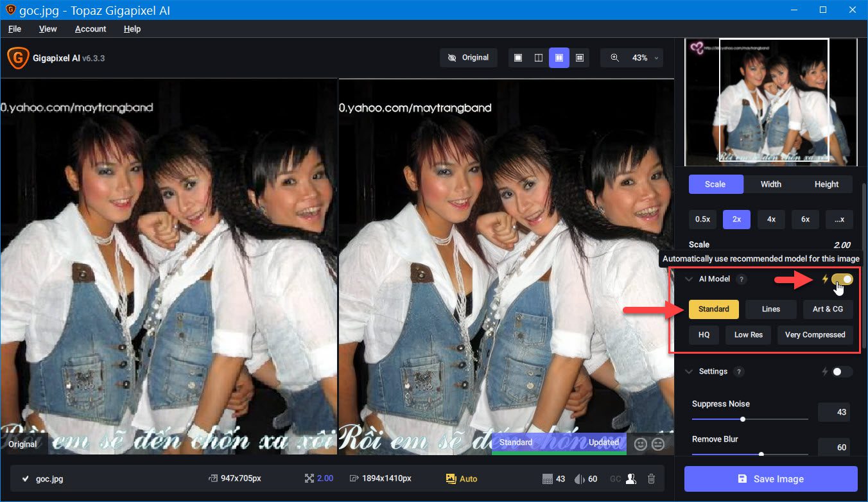Image resolution: width=868 pixels, height=502 pixels.
Task: Select comparison grid view mode
Action: tap(580, 58)
